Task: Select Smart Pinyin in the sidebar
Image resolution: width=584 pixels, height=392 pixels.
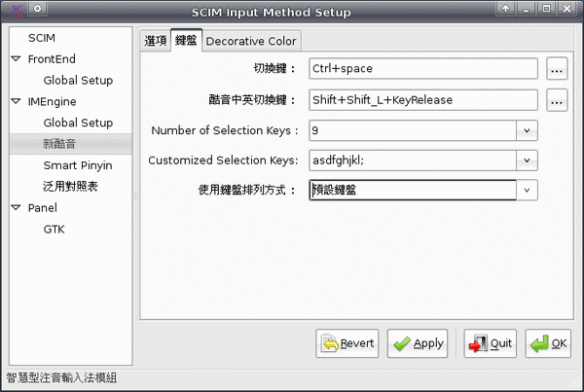Action: pos(78,165)
